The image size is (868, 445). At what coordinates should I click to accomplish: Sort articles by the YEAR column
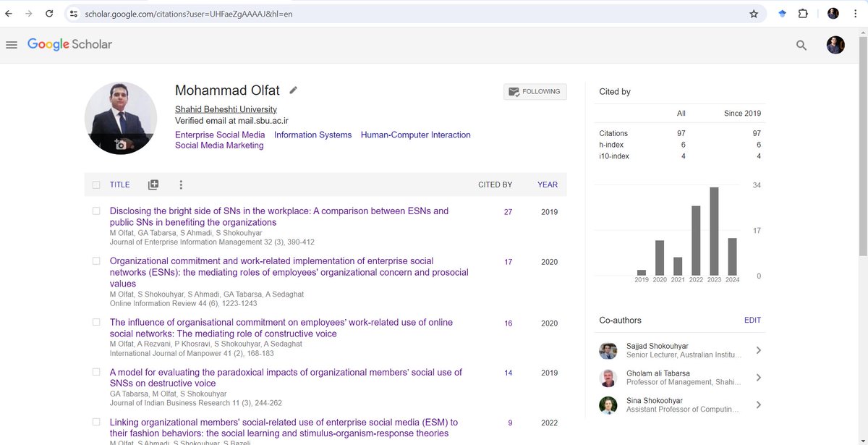[x=547, y=185]
